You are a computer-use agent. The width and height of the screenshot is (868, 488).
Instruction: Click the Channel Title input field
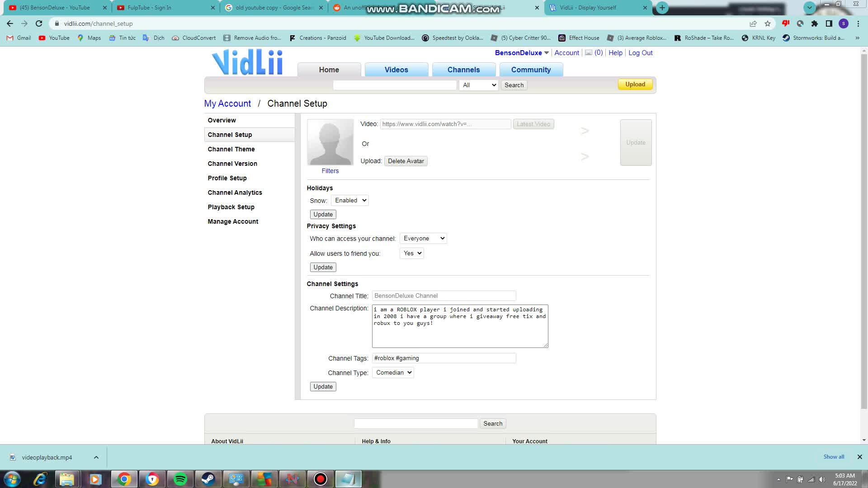click(x=443, y=296)
